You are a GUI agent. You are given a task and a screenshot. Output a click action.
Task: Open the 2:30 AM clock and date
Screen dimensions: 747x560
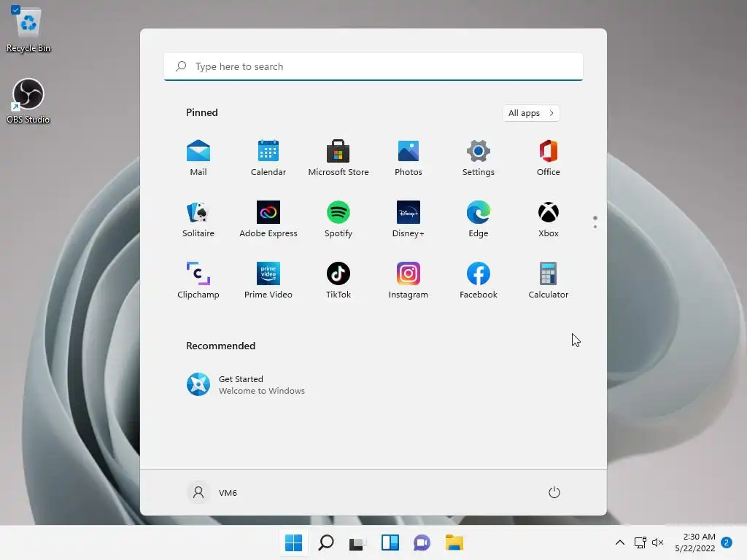pyautogui.click(x=695, y=542)
